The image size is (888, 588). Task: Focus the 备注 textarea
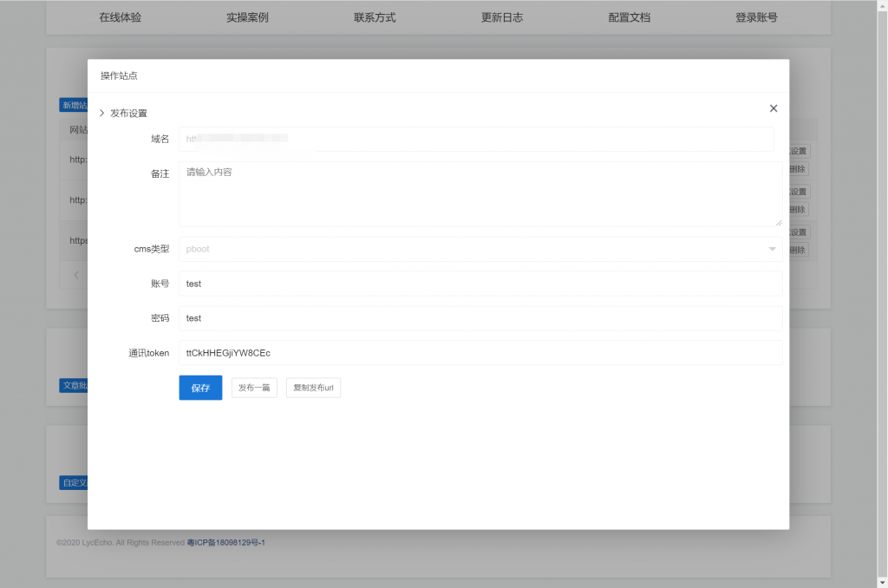pos(480,194)
